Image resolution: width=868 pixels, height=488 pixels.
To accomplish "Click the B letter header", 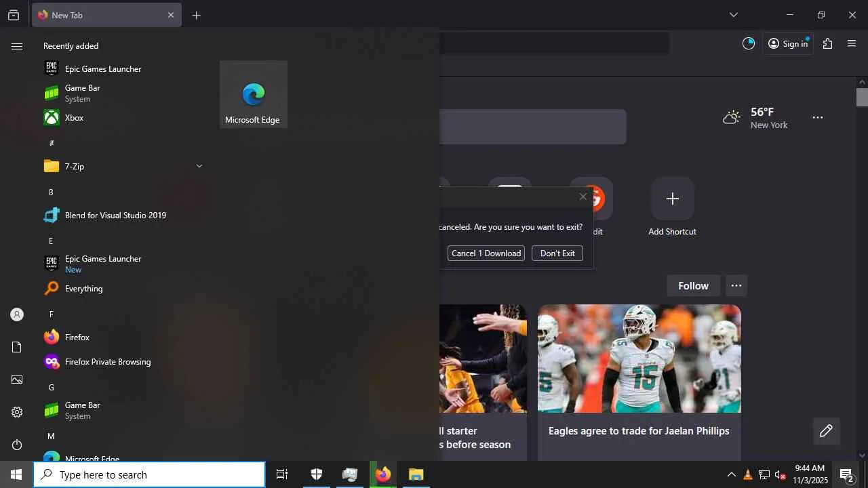I will [51, 192].
